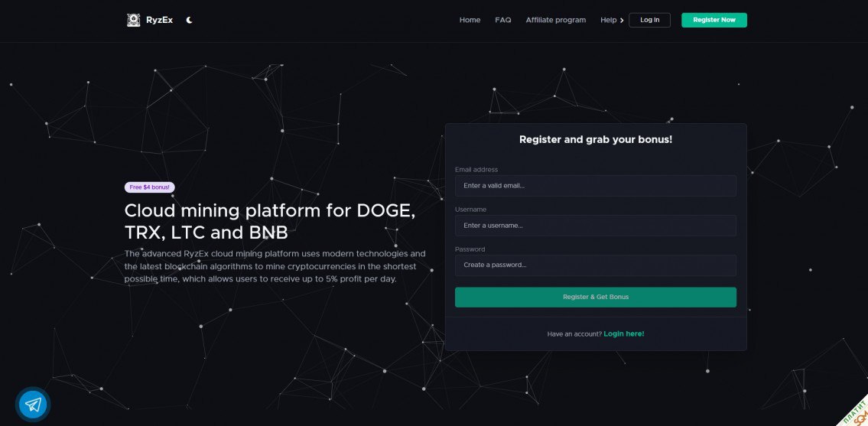The width and height of the screenshot is (868, 426).
Task: Open the Telegram chat bubble
Action: [32, 403]
